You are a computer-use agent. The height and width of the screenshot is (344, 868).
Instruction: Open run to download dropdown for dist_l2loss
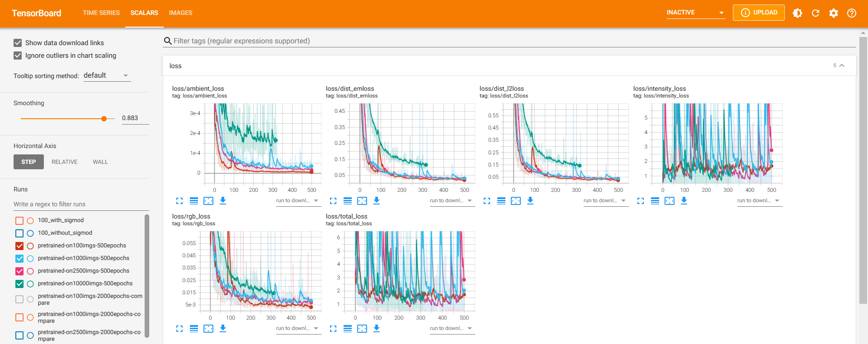click(x=606, y=201)
